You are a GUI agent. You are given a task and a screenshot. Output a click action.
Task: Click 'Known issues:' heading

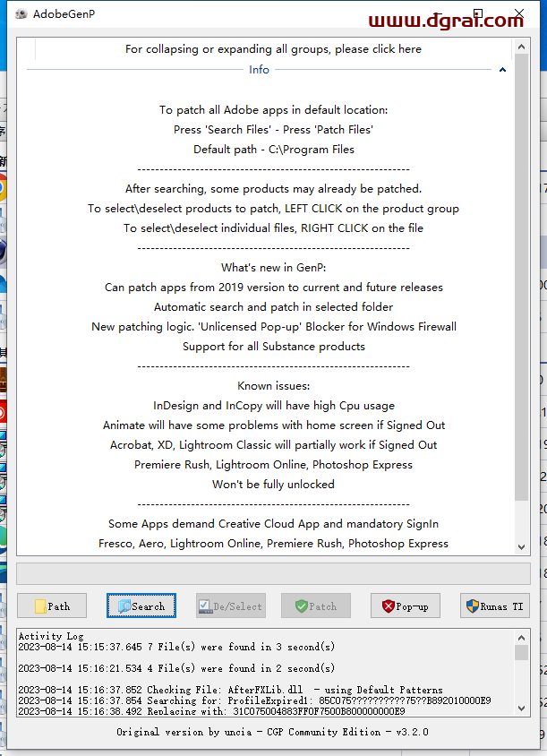[273, 386]
